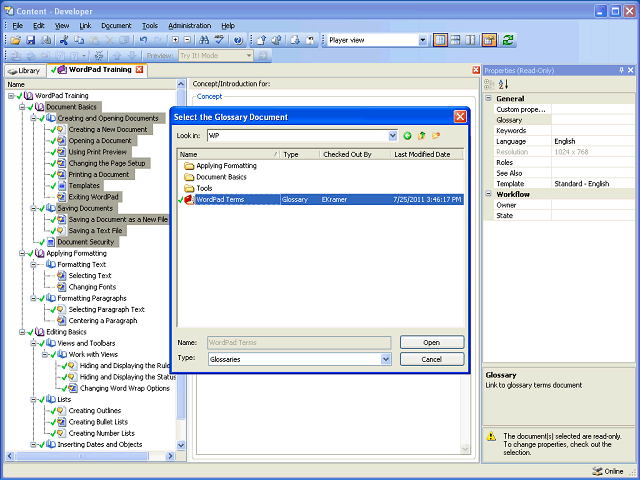Click the Copy toolbar icon
The image size is (640, 480).
pos(79,40)
